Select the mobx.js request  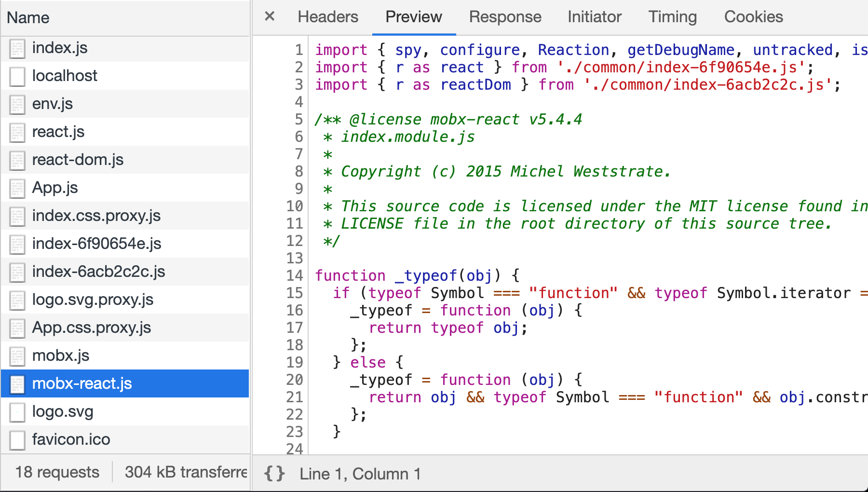pyautogui.click(x=125, y=355)
